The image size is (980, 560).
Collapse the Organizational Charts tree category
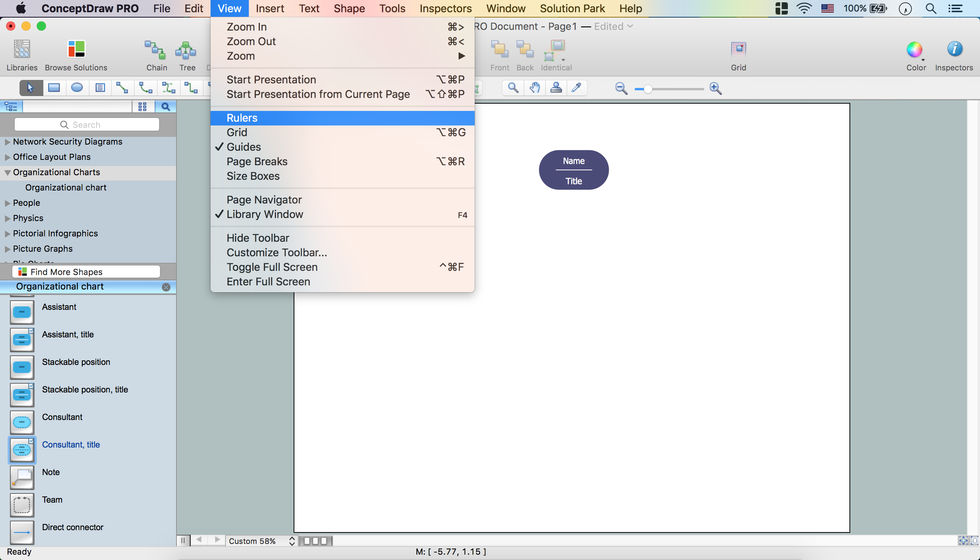click(x=7, y=173)
